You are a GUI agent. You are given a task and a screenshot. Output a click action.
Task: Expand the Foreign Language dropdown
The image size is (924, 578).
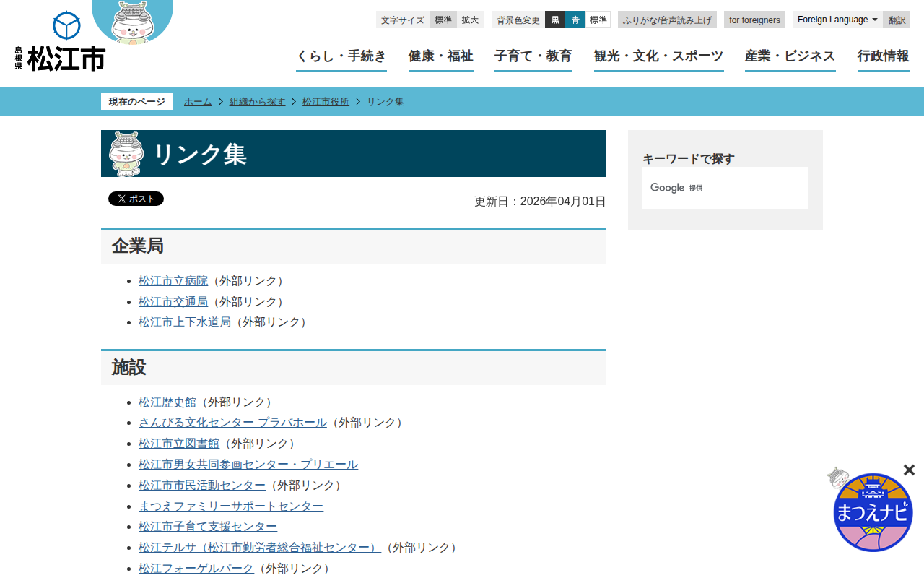click(x=837, y=20)
